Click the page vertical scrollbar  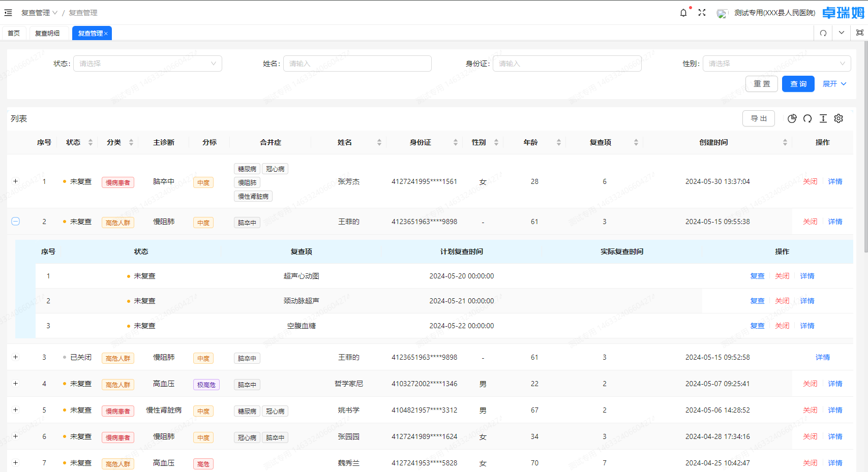(x=865, y=147)
